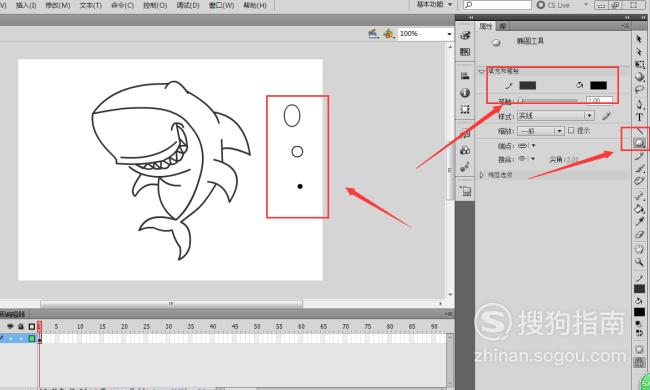Viewport: 650px width, 390px height.
Task: Click the Edit Scene icon above stage
Action: point(374,34)
